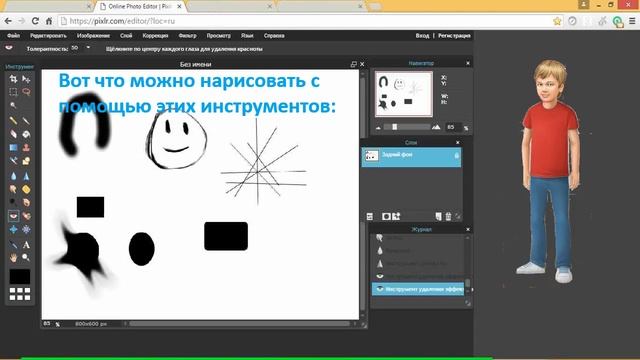The width and height of the screenshot is (640, 360).
Task: Open the Файл menu
Action: pos(13,36)
